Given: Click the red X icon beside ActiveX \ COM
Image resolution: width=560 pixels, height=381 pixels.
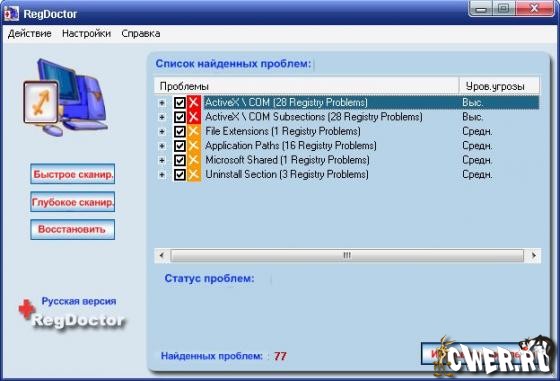Looking at the screenshot, I should 194,103.
